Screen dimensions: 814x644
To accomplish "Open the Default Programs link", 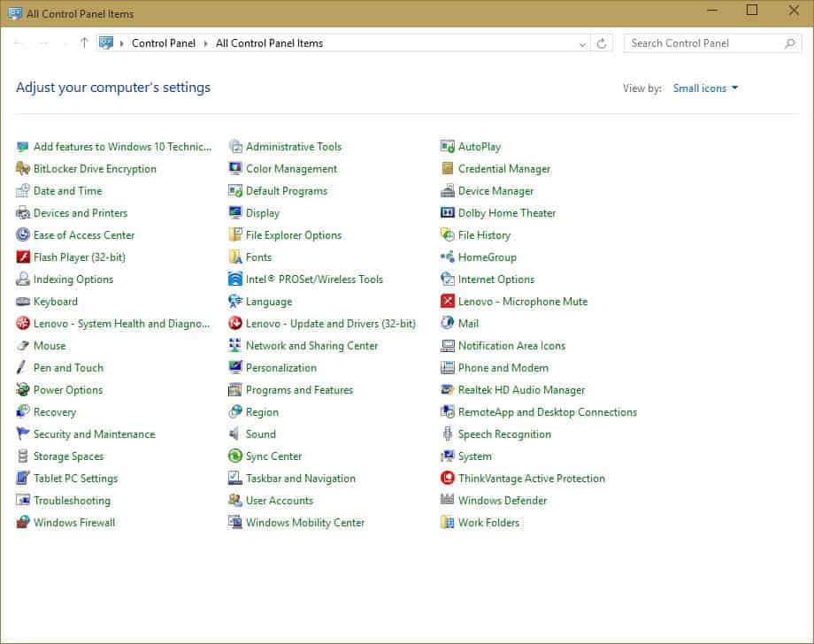I will pos(287,191).
